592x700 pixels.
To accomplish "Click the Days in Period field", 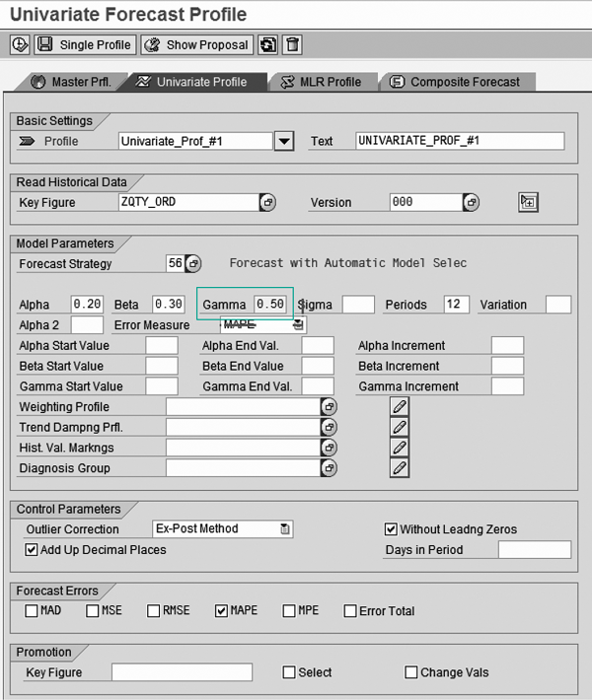I will pyautogui.click(x=535, y=549).
